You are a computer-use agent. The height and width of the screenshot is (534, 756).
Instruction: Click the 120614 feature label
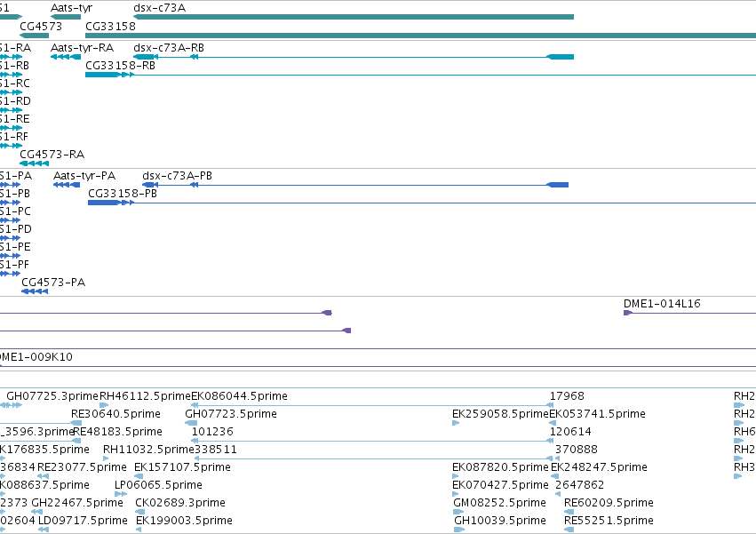coord(570,432)
